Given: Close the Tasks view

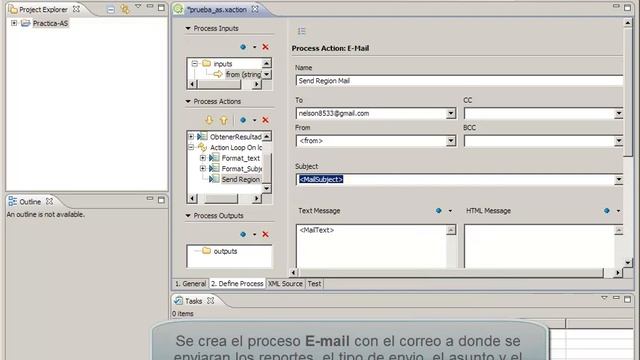Looking at the screenshot, I should click(x=211, y=300).
